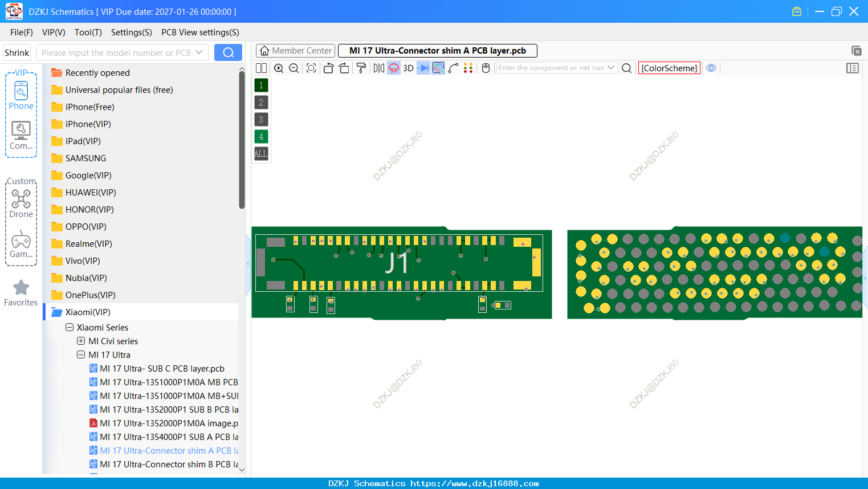Select the Drone category icon
This screenshot has height=489, width=868.
(21, 204)
